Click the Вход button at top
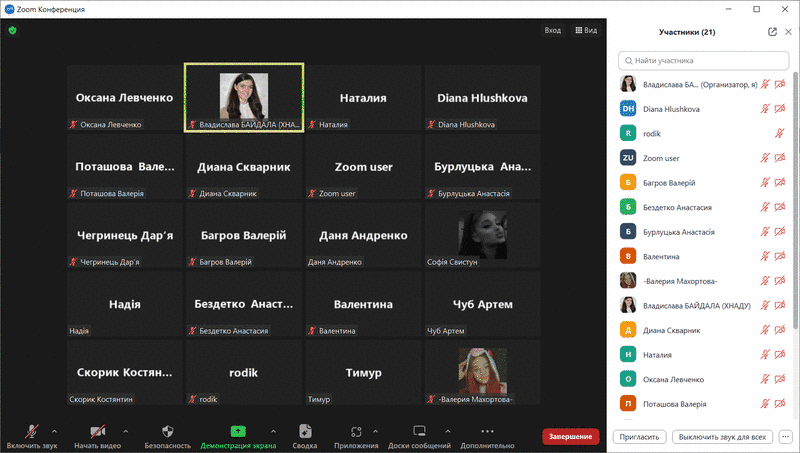The image size is (800, 453). click(552, 31)
